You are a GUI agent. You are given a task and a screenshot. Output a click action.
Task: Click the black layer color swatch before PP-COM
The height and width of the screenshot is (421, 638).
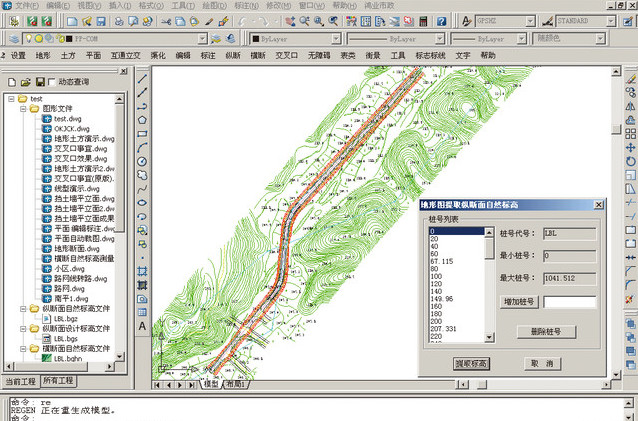(69, 39)
